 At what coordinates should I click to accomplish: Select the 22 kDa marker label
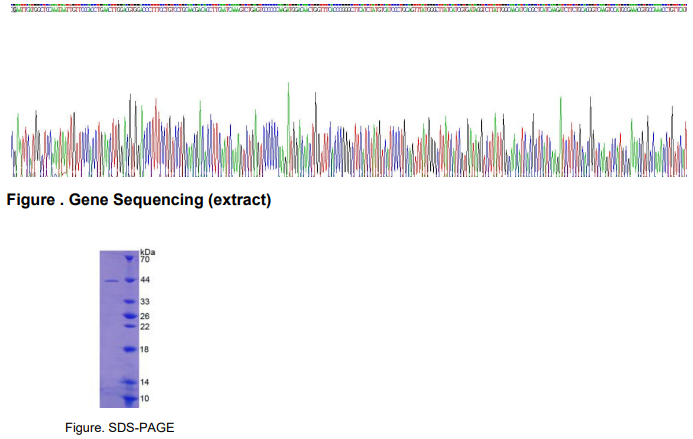coord(145,326)
